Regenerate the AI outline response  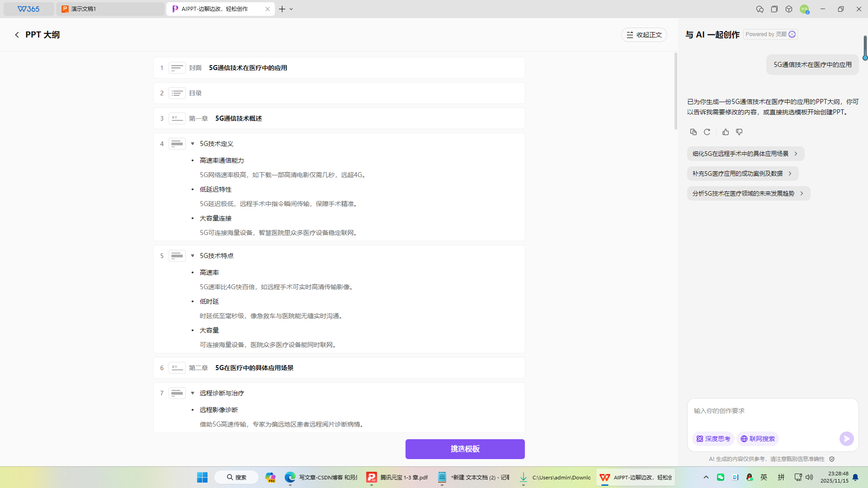(x=707, y=131)
